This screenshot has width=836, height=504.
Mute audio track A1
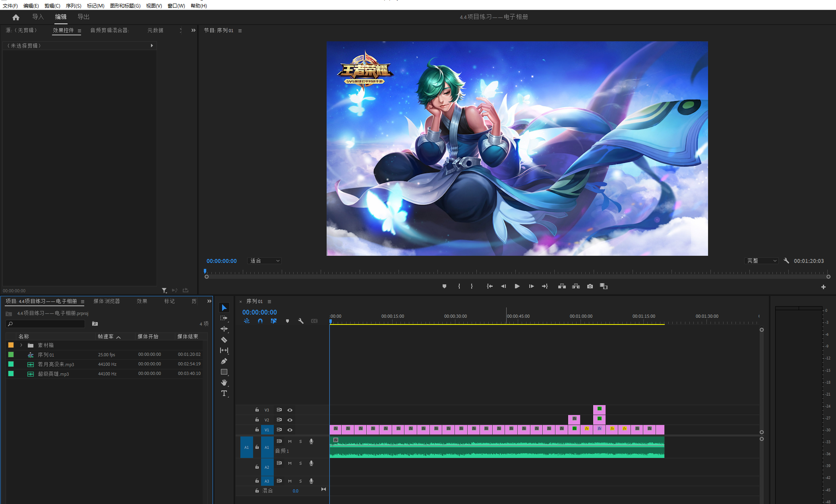coord(290,441)
